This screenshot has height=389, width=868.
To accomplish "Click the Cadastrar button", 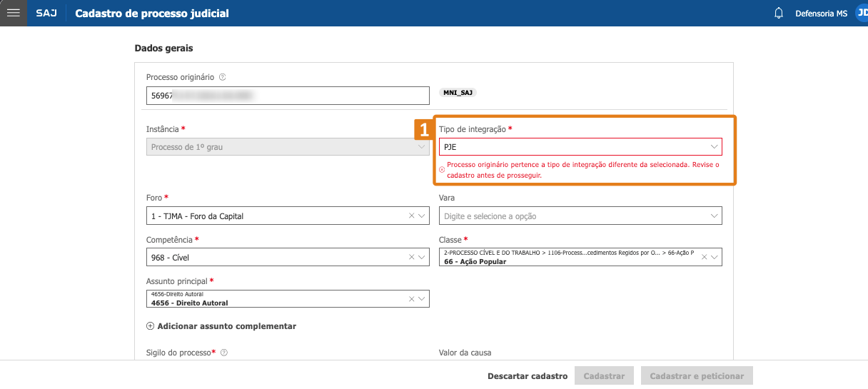I will (604, 376).
